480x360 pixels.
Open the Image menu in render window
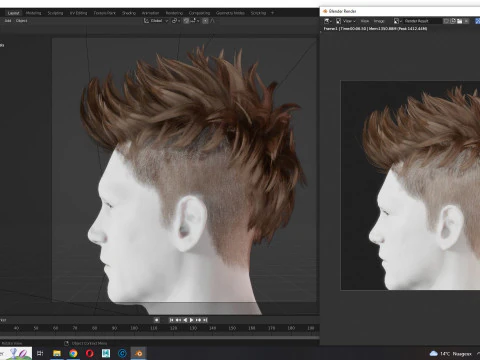tap(379, 21)
